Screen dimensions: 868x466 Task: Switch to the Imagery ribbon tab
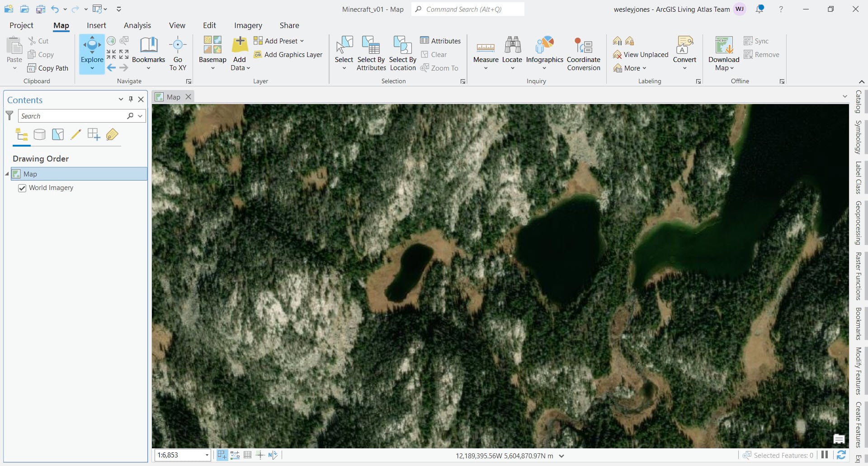pos(248,25)
